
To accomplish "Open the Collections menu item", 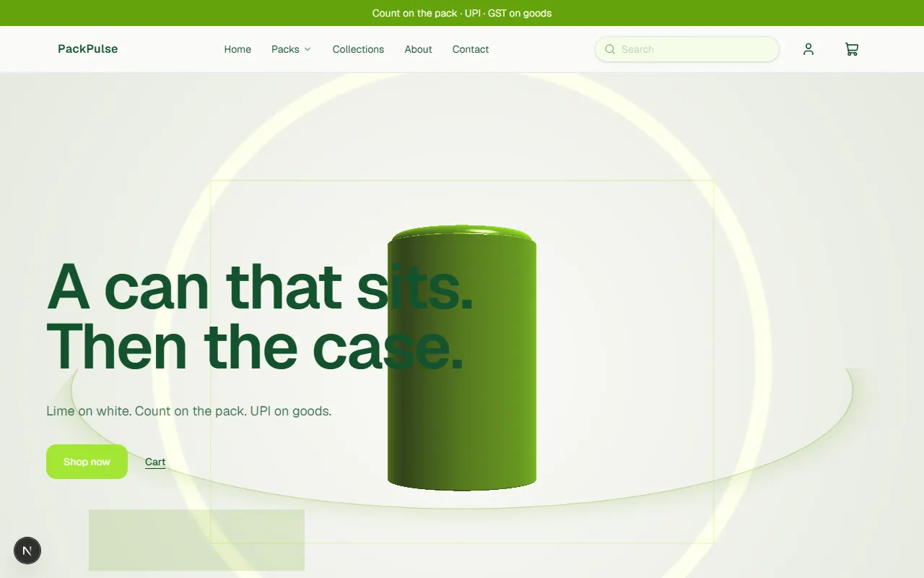I will pyautogui.click(x=358, y=49).
